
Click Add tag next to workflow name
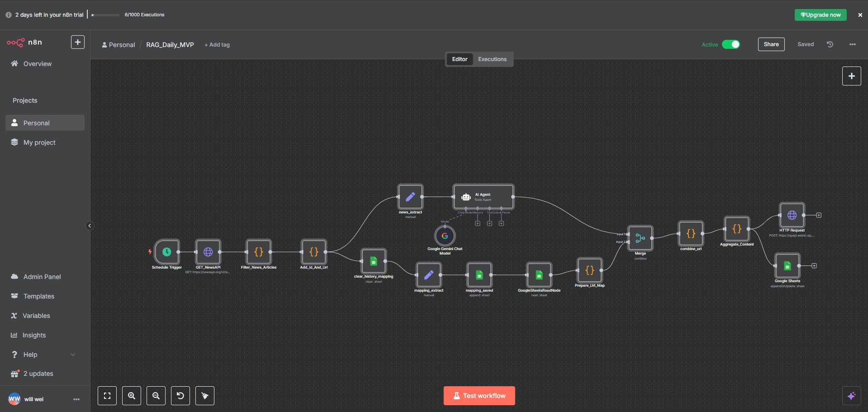(x=217, y=45)
